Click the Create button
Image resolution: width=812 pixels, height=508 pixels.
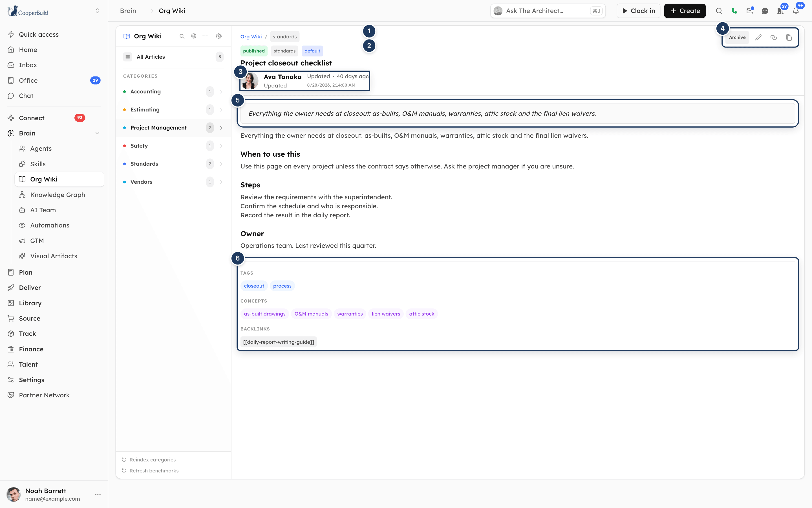tap(685, 11)
